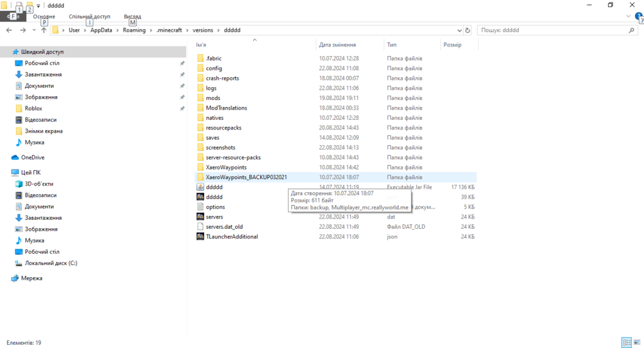
Task: Select the ModTranslations folder icon
Action: [x=200, y=108]
